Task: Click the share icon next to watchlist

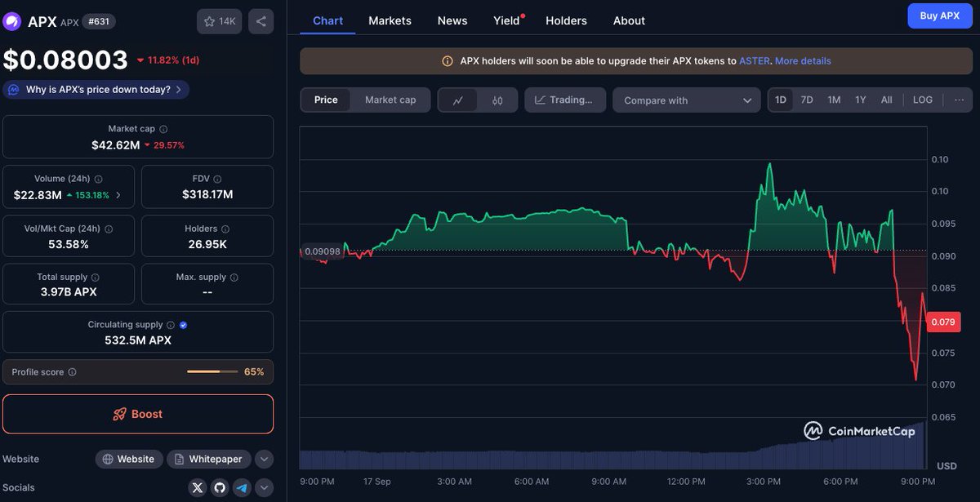Action: pos(261,21)
